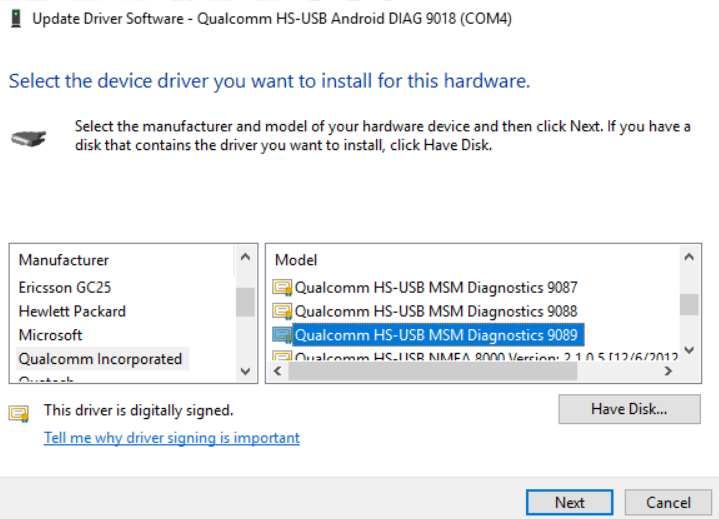Click Model list vertical scrollbar thumb
Screen dimensions: 719x519
[689, 305]
